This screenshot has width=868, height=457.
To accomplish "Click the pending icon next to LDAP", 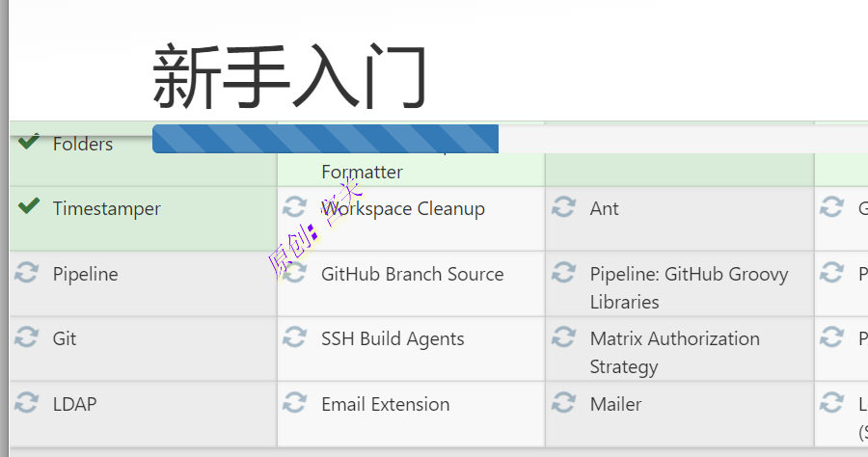I will click(27, 403).
